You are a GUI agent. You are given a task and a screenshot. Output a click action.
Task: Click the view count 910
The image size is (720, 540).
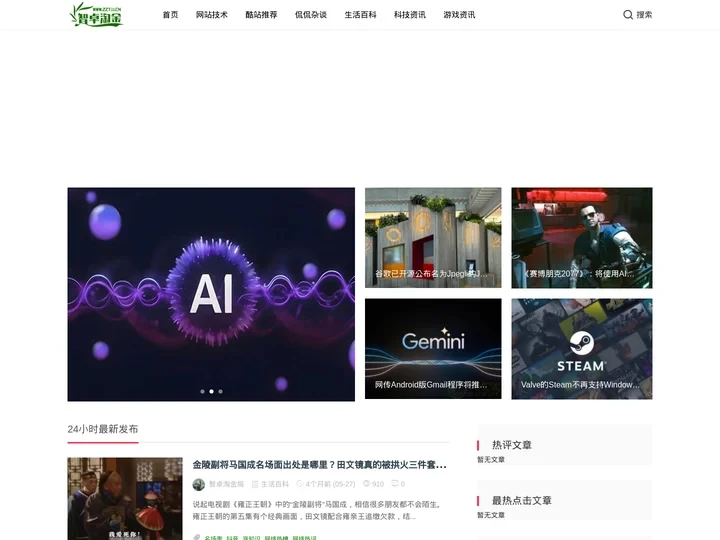378,484
